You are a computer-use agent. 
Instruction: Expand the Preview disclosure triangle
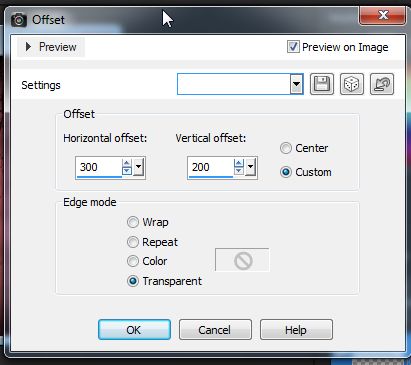click(x=28, y=47)
